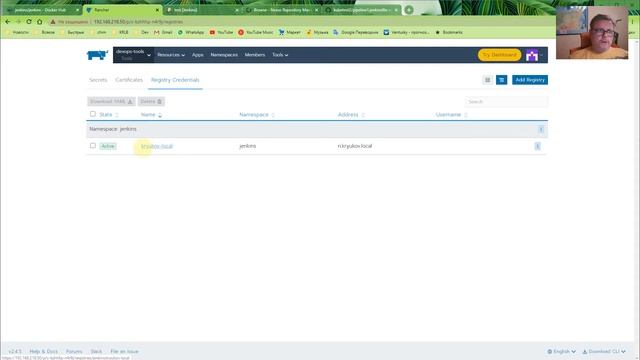
Task: Switch to the Nexus Repository Manager browser tab
Action: click(x=282, y=10)
